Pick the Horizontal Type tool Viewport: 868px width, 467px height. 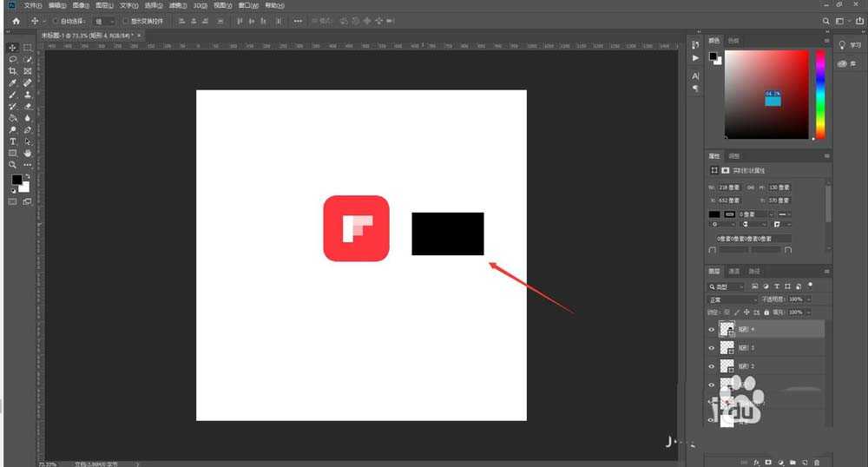click(13, 141)
